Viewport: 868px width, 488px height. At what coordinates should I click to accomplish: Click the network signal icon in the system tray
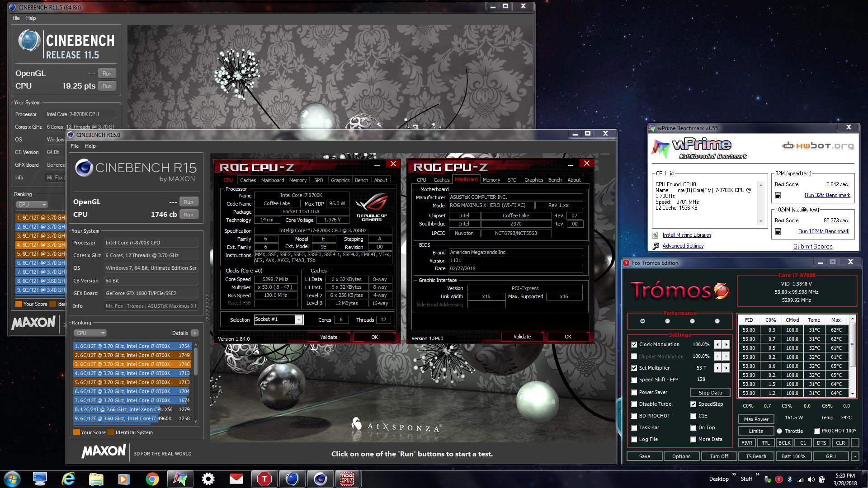click(800, 479)
